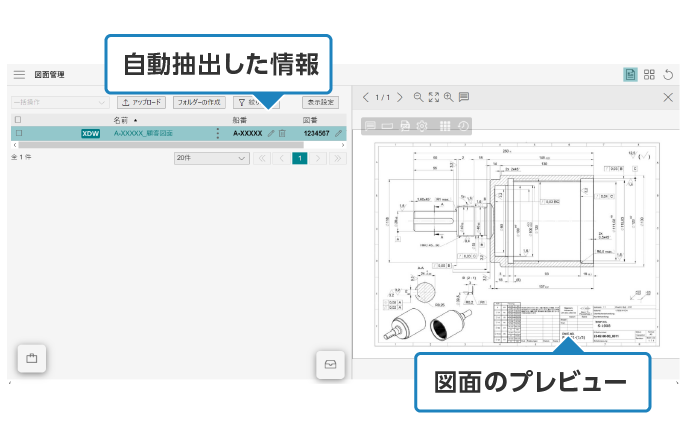This screenshot has height=431, width=686.
Task: Open the hamburger menu beside 図面管理
Action: pyautogui.click(x=19, y=74)
